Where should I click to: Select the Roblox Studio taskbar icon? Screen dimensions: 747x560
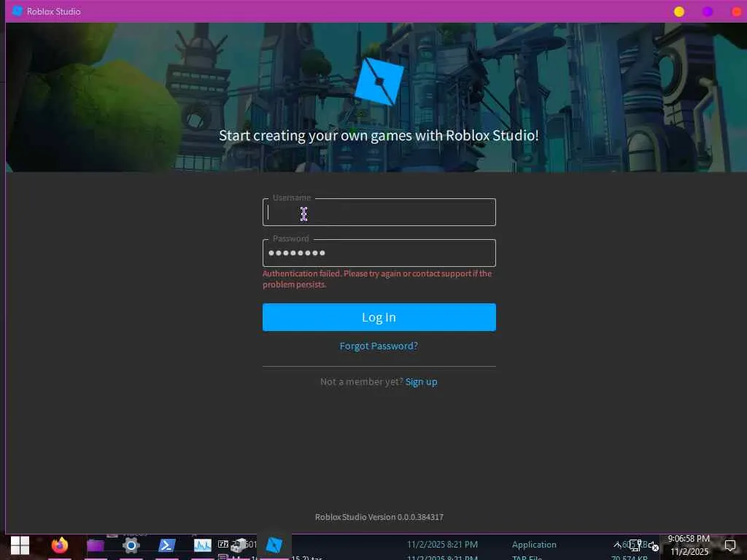(x=274, y=545)
